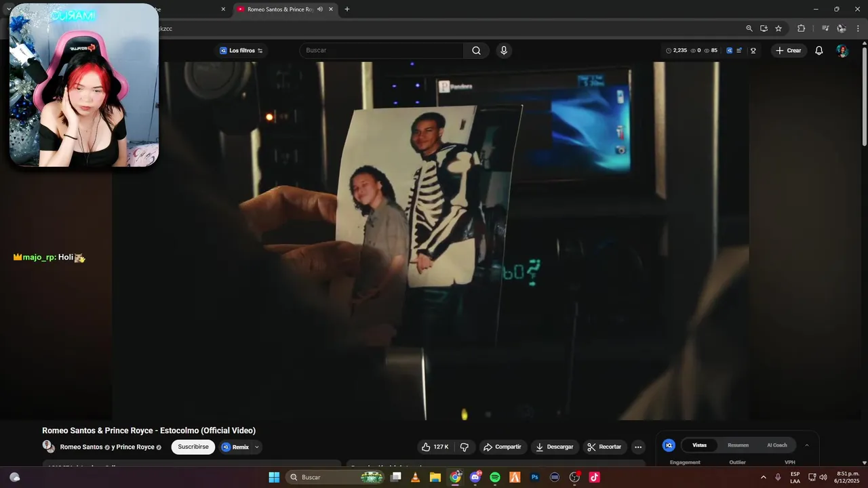This screenshot has width=868, height=488.
Task: Open File Explorer from taskbar
Action: [x=435, y=477]
